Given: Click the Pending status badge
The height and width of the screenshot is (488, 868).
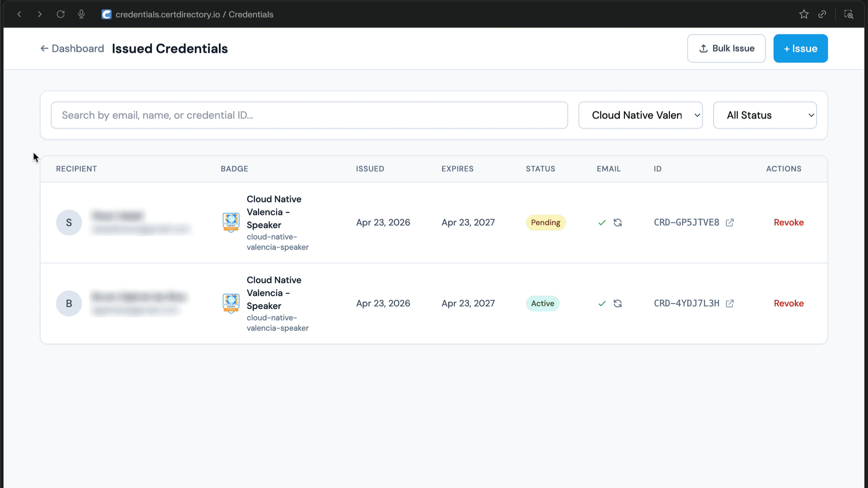Looking at the screenshot, I should tap(546, 222).
